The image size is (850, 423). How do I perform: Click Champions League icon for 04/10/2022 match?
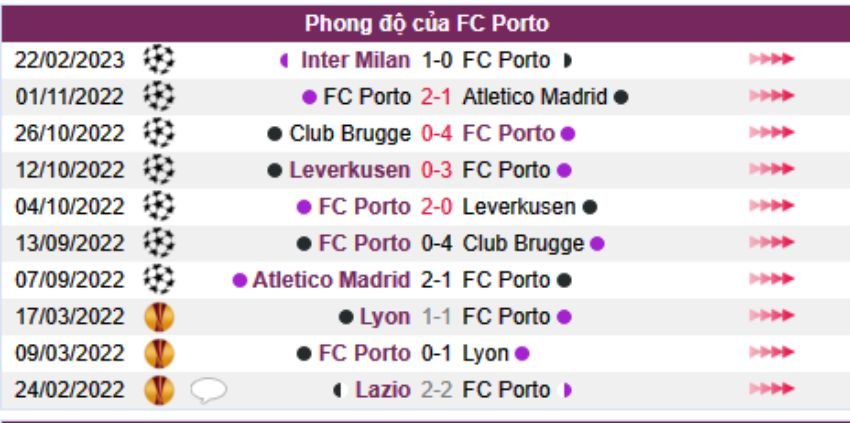click(158, 206)
